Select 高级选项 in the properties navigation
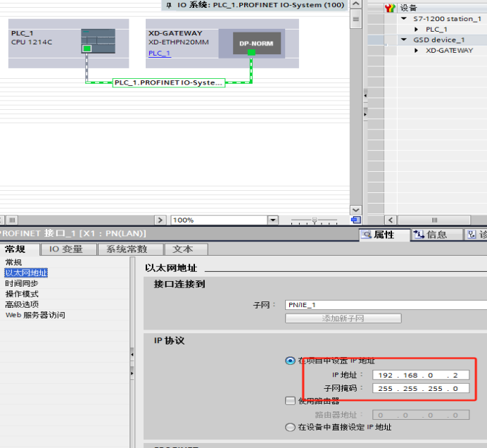Viewport: 487px width, 448px height. point(22,304)
